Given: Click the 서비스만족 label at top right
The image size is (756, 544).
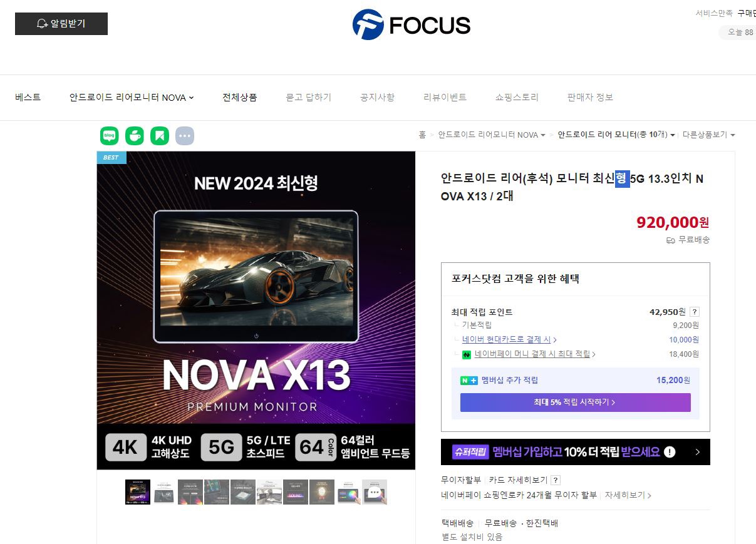Looking at the screenshot, I should point(714,13).
